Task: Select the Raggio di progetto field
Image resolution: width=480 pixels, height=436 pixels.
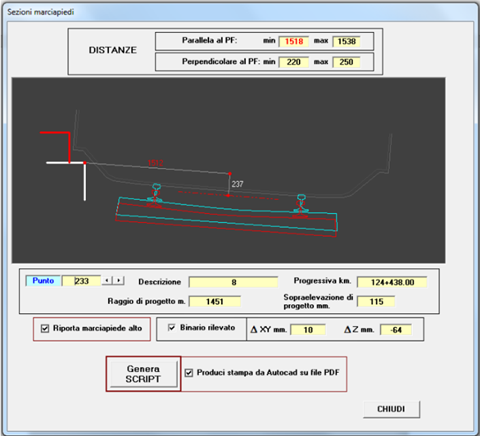Action: pyautogui.click(x=215, y=301)
